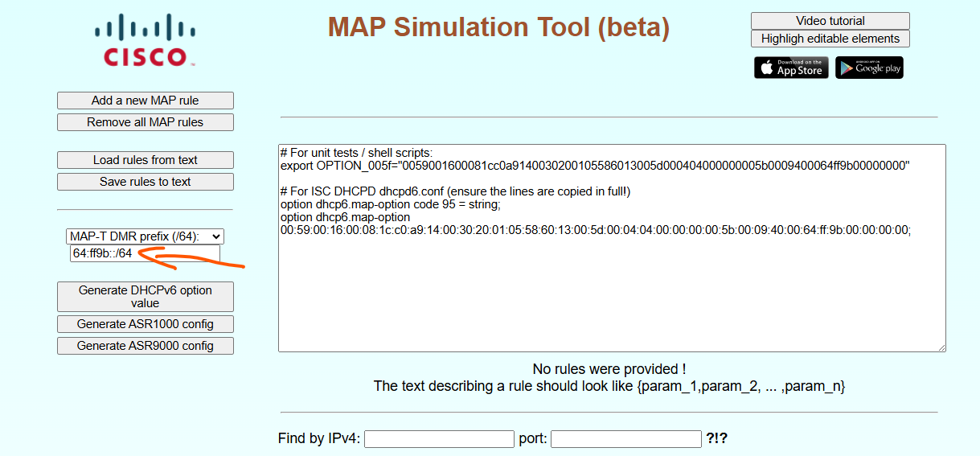Save rules to text

[x=145, y=182]
